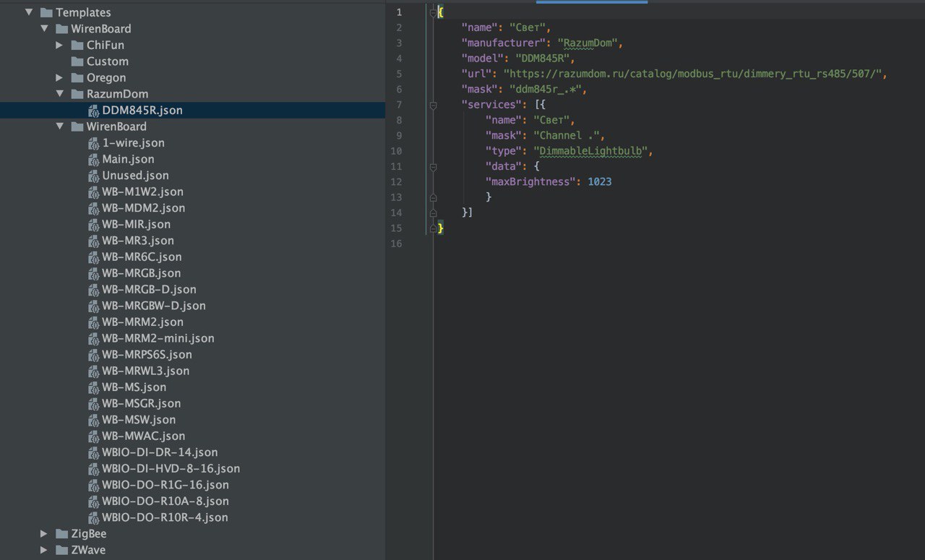Click the Custom folder icon

point(77,61)
